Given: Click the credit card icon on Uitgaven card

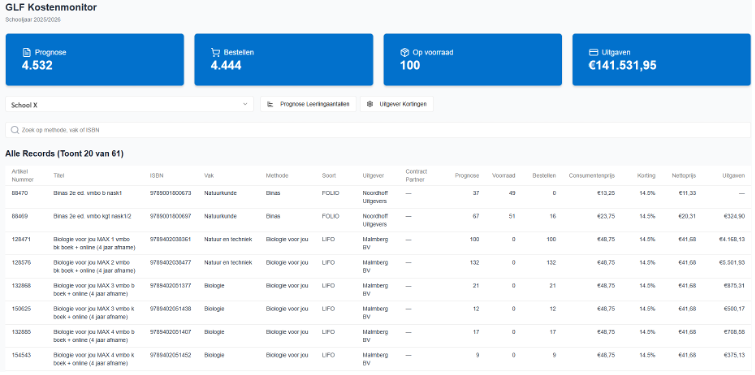Looking at the screenshot, I should (x=593, y=52).
